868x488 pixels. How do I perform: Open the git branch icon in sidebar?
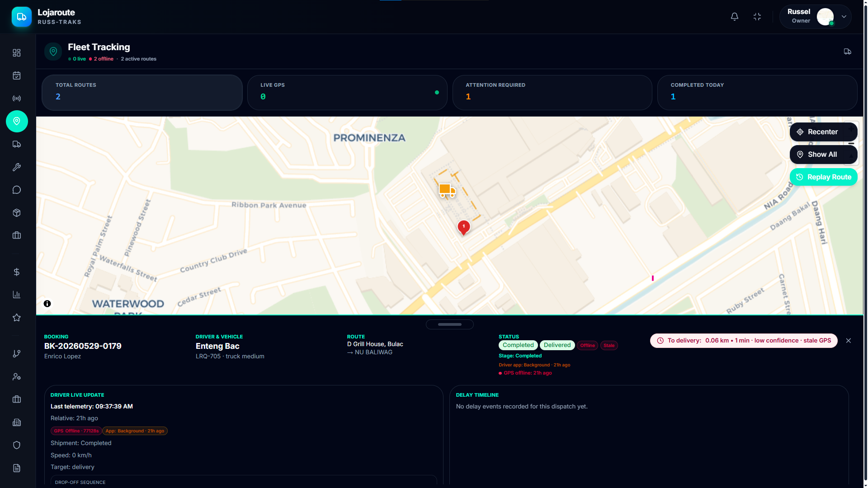[x=17, y=354]
